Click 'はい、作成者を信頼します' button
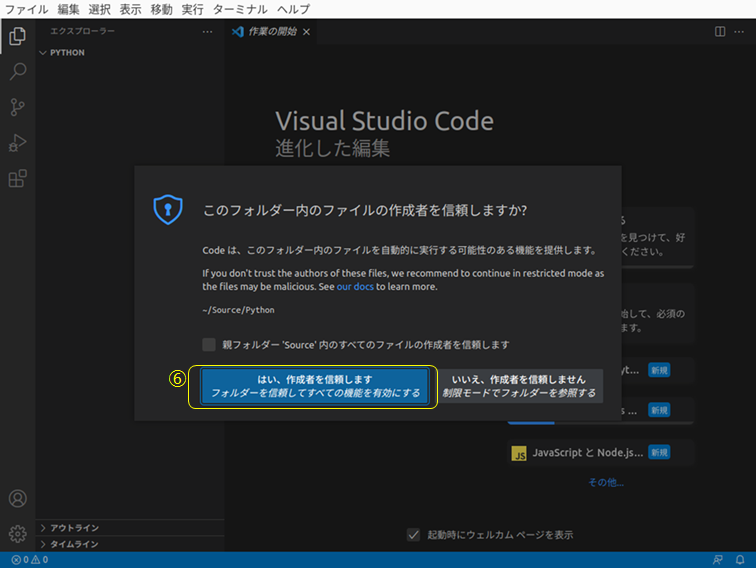Viewport: 756px width, 568px height. [x=315, y=386]
